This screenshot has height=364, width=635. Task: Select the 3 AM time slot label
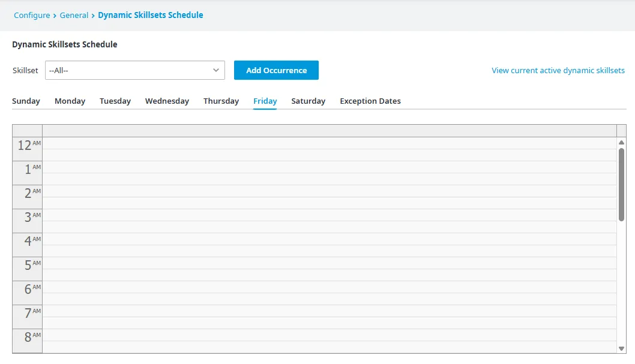[x=28, y=221]
